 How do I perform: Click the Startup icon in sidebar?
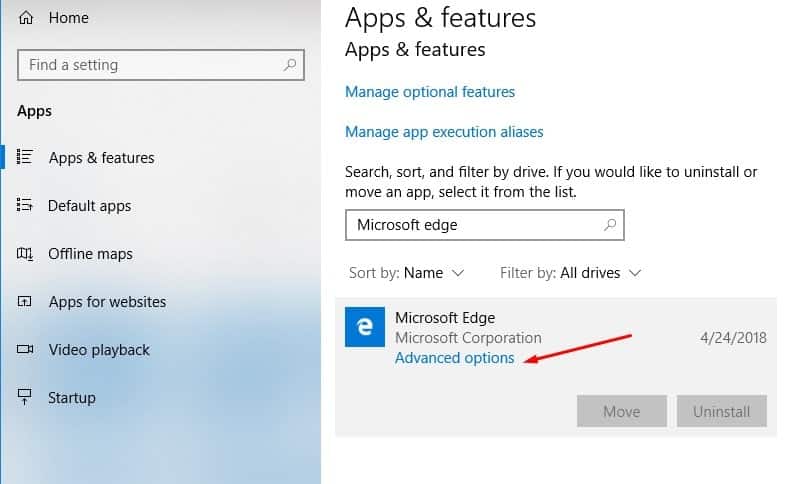[26, 398]
